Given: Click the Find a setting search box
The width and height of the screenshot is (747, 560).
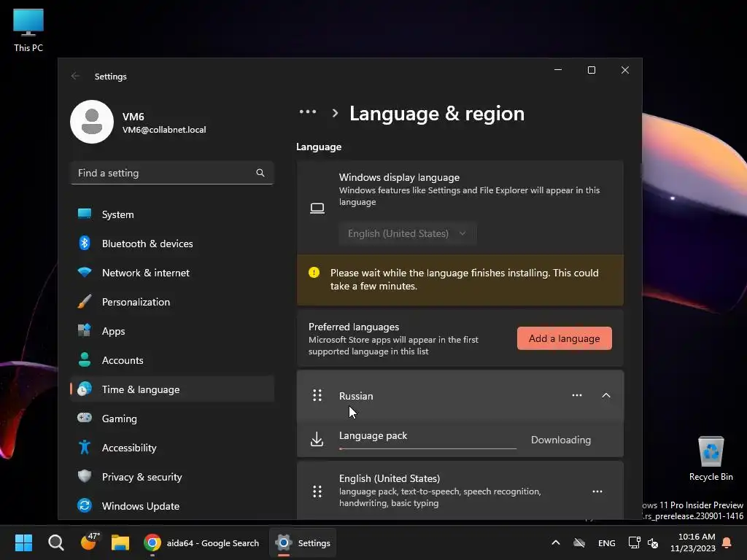Looking at the screenshot, I should pyautogui.click(x=172, y=173).
